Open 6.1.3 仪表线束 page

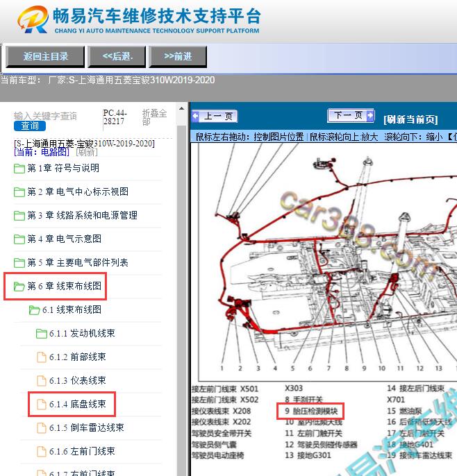tap(77, 381)
